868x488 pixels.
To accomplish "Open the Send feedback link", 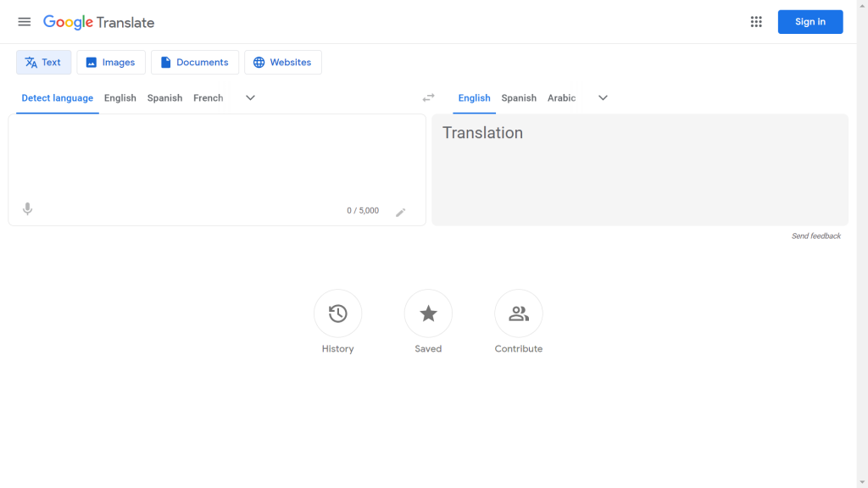I will tap(816, 236).
